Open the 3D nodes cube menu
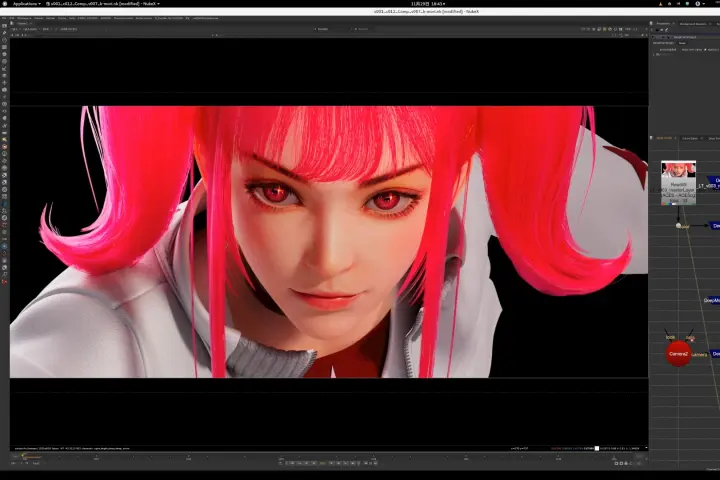This screenshot has width=720, height=480. [5, 90]
